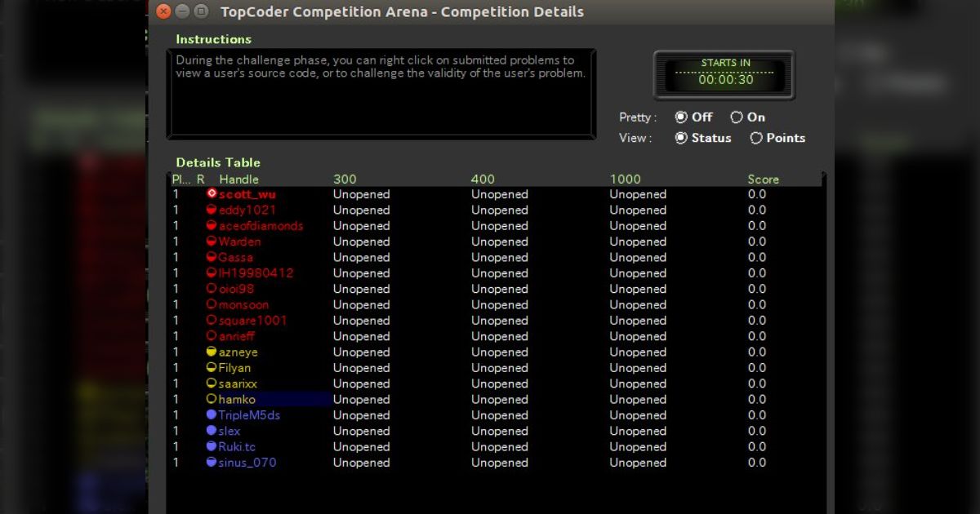Click Warden's 400 problem status cell

(499, 241)
